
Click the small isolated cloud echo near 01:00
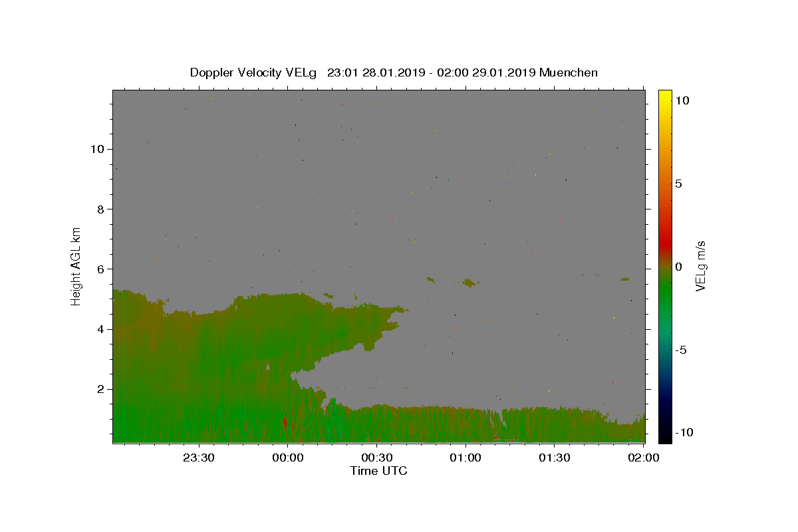[x=471, y=283]
